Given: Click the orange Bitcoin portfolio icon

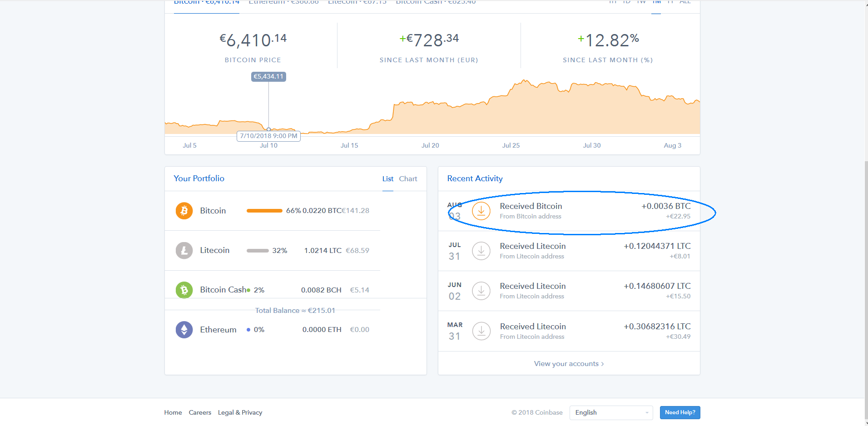Looking at the screenshot, I should tap(184, 211).
